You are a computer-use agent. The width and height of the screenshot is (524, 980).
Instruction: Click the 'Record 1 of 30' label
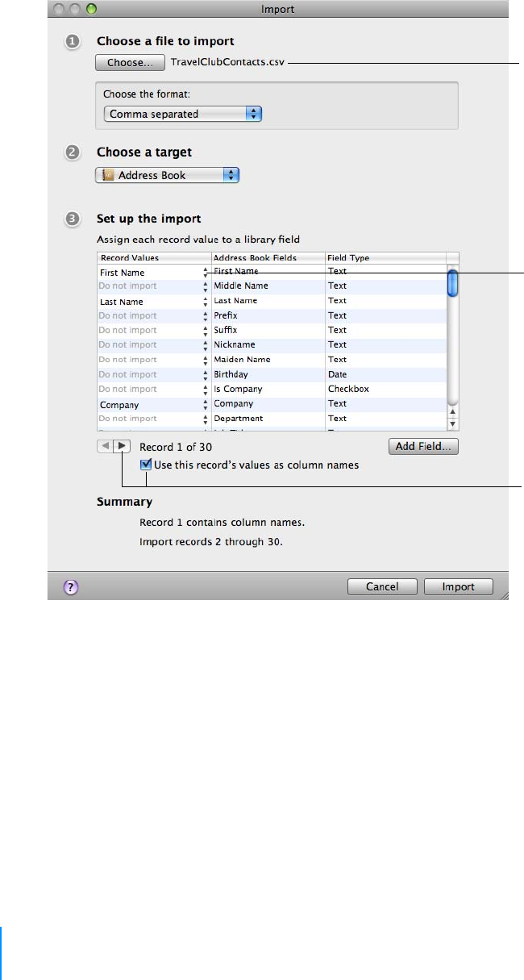pyautogui.click(x=176, y=446)
